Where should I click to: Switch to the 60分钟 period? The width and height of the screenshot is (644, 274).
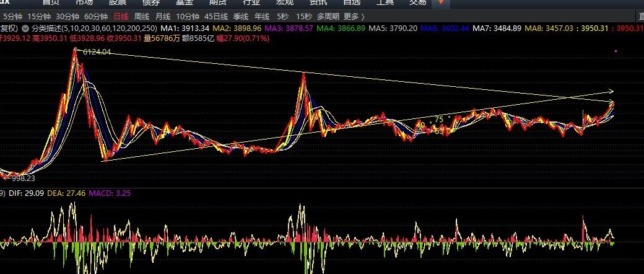point(96,17)
